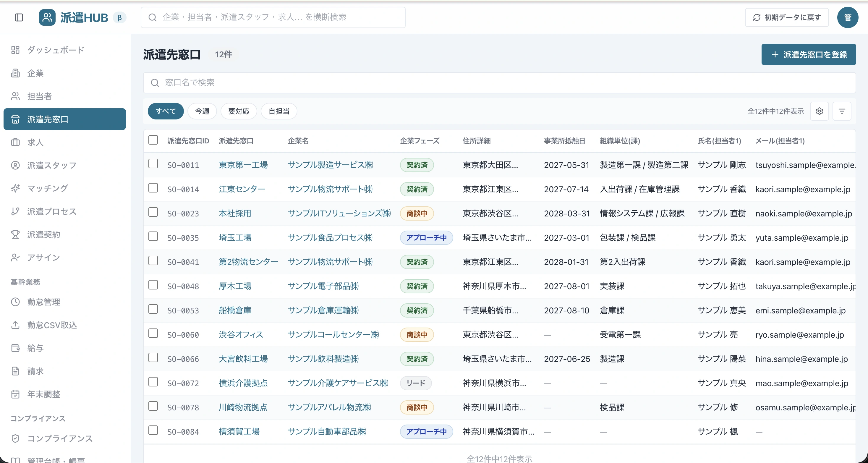Viewport: 868px width, 463px height.
Task: Click the 事業所抵触日 column header
Action: coord(564,140)
